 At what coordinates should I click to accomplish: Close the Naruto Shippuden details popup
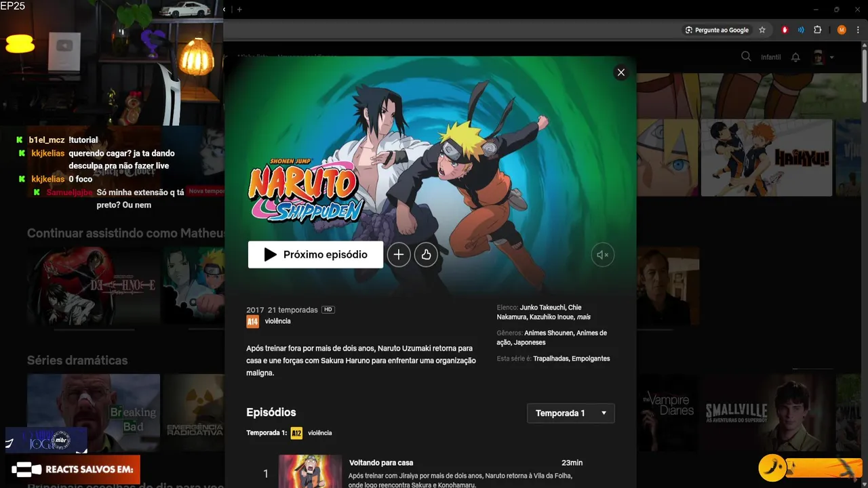pyautogui.click(x=620, y=72)
